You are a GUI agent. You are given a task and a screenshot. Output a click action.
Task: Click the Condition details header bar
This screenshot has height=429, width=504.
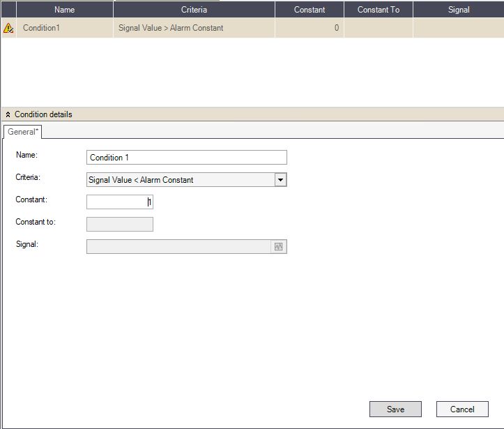coord(252,114)
